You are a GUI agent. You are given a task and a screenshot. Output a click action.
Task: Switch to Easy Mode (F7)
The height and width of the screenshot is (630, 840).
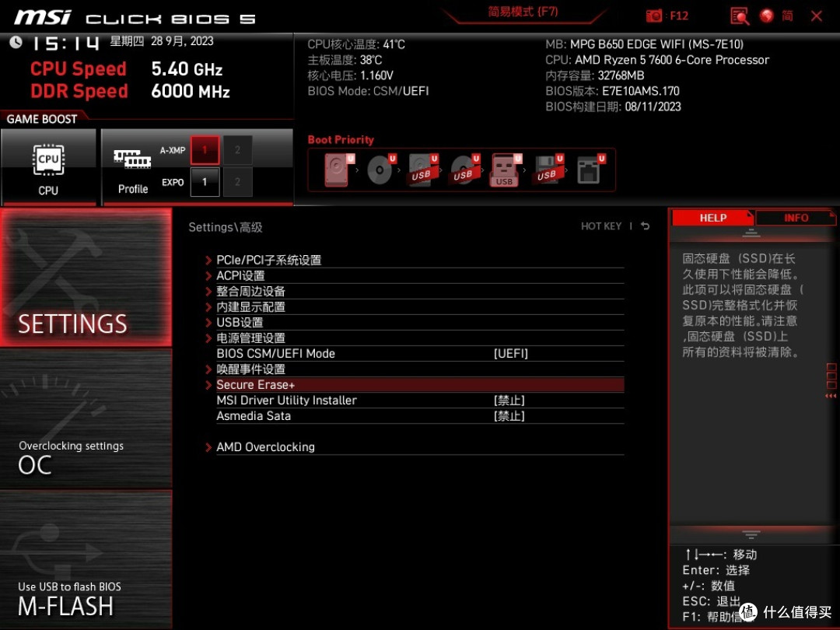coord(523,12)
